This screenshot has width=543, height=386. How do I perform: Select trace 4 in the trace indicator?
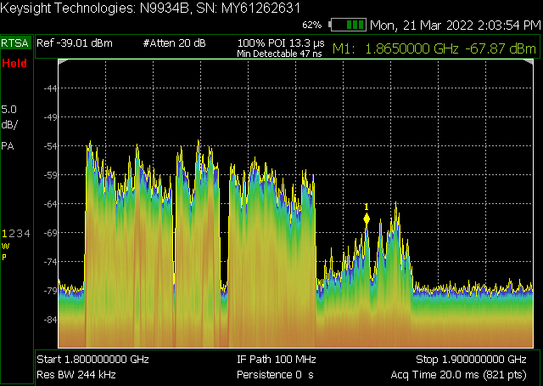coord(27,234)
